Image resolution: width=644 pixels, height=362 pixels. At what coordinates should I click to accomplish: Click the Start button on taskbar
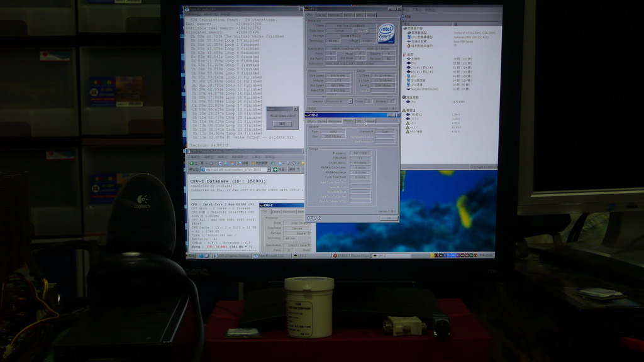pos(191,256)
